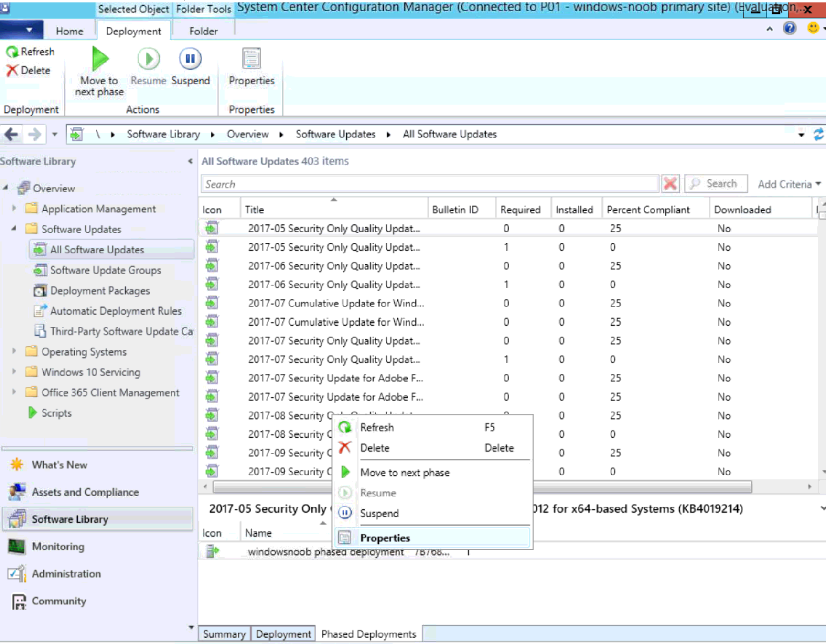
Task: Collapse the Overview tree node
Action: click(6, 188)
